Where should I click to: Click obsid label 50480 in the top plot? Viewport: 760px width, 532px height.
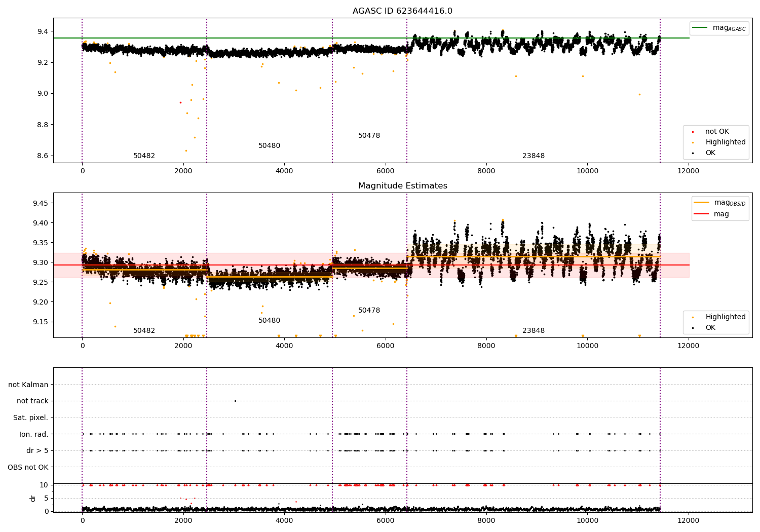(x=269, y=146)
